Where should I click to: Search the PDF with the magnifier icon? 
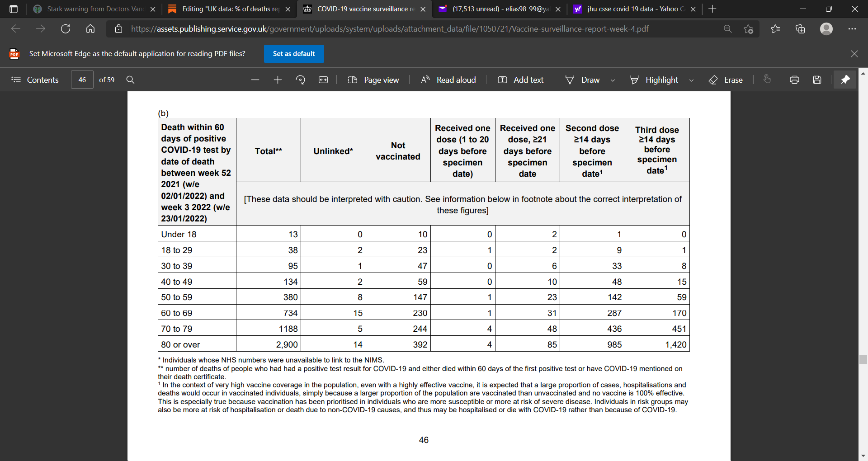click(130, 80)
